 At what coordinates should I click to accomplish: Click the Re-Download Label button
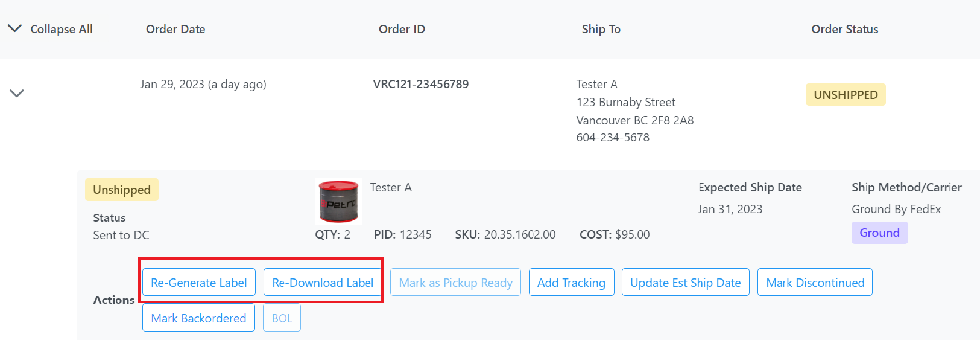point(323,283)
